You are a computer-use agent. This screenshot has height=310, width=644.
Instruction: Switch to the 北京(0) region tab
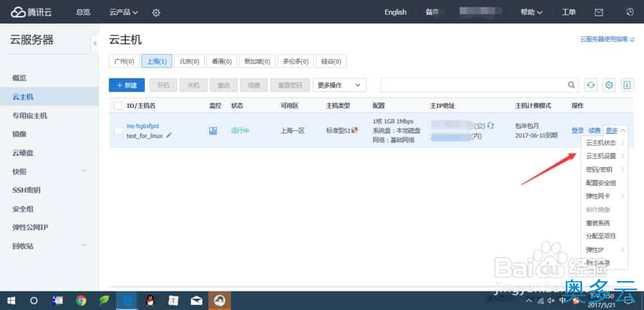point(189,62)
